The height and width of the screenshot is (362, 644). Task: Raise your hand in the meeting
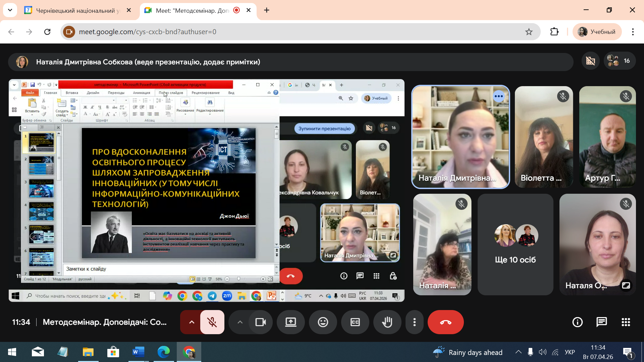click(x=387, y=322)
